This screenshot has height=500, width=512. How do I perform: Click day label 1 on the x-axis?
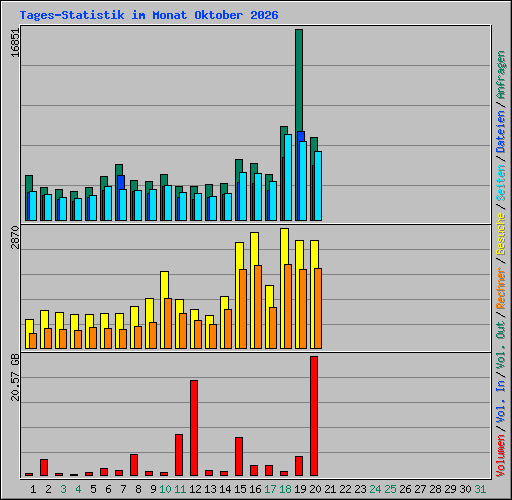pos(33,489)
